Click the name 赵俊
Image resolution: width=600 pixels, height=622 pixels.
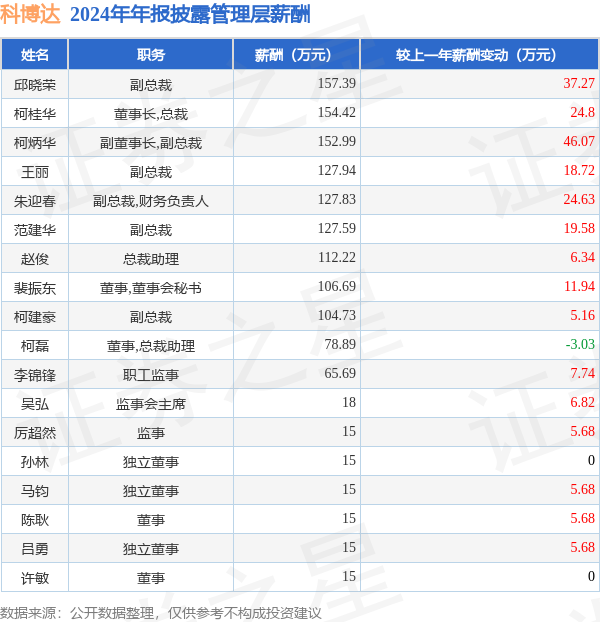(35, 259)
